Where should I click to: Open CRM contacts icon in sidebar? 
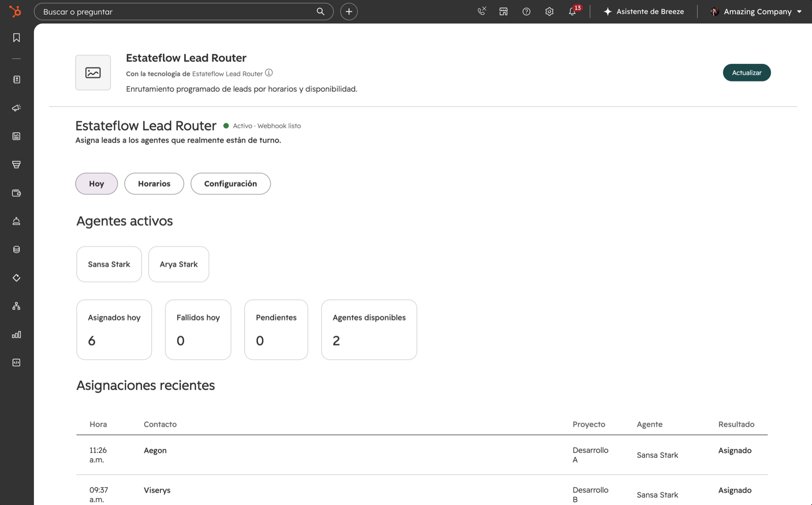click(16, 80)
